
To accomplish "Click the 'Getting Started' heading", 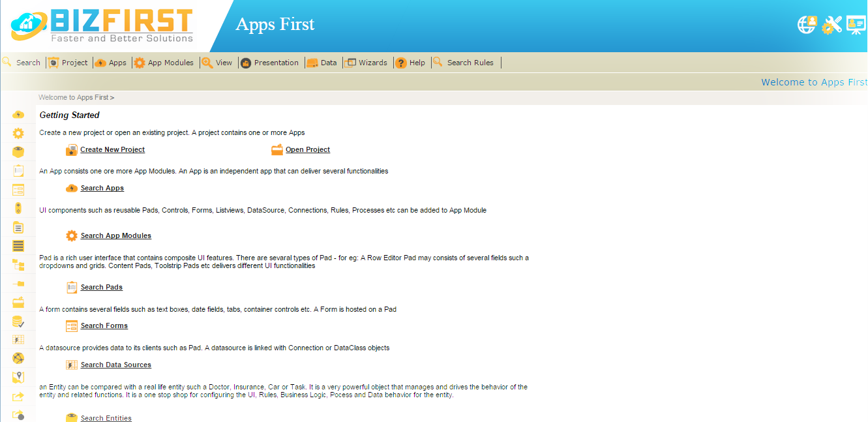I will point(70,115).
